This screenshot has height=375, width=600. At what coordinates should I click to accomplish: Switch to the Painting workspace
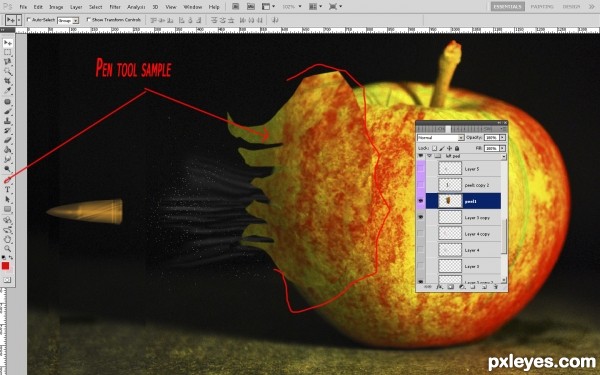tap(542, 7)
